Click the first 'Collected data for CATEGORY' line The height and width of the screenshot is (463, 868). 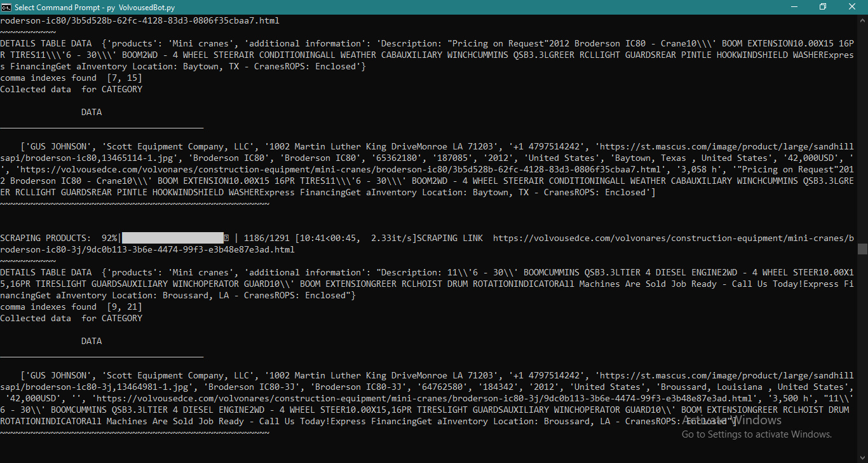pyautogui.click(x=71, y=90)
